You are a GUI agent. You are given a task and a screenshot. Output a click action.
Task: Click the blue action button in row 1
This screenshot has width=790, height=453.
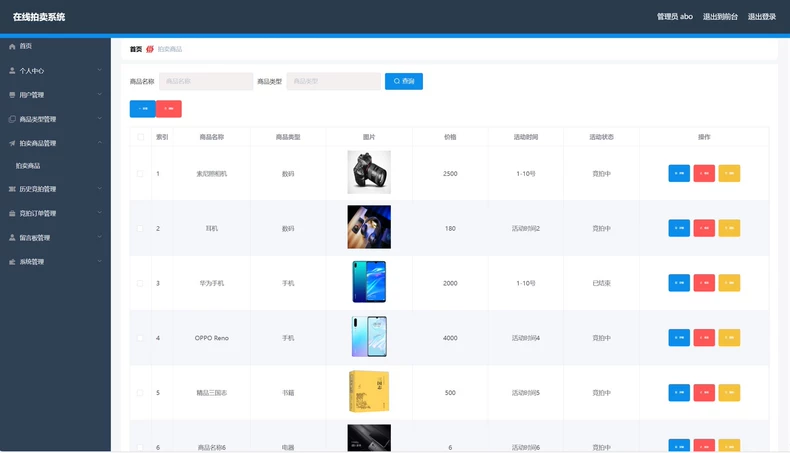click(x=679, y=173)
